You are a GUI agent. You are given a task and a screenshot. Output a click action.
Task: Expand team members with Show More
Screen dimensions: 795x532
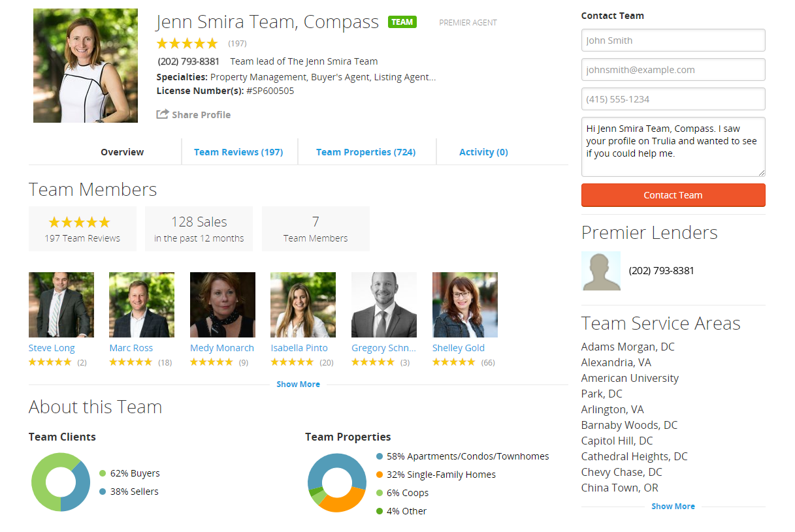298,384
